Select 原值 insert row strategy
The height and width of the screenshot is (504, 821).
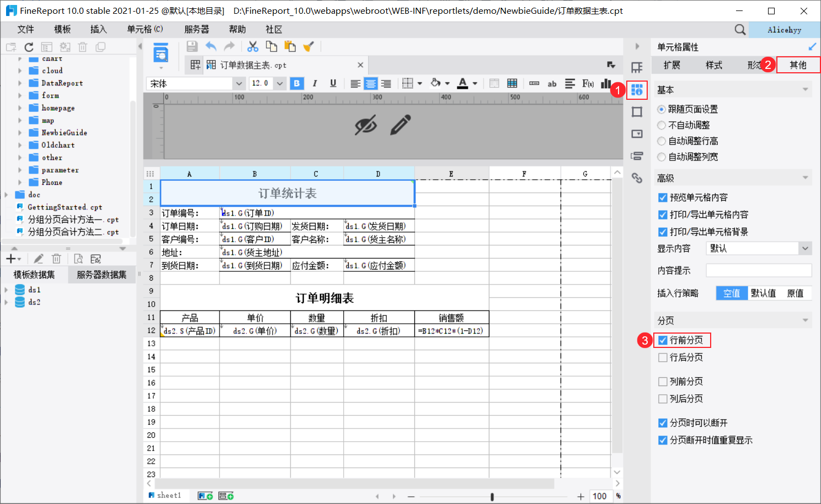795,293
